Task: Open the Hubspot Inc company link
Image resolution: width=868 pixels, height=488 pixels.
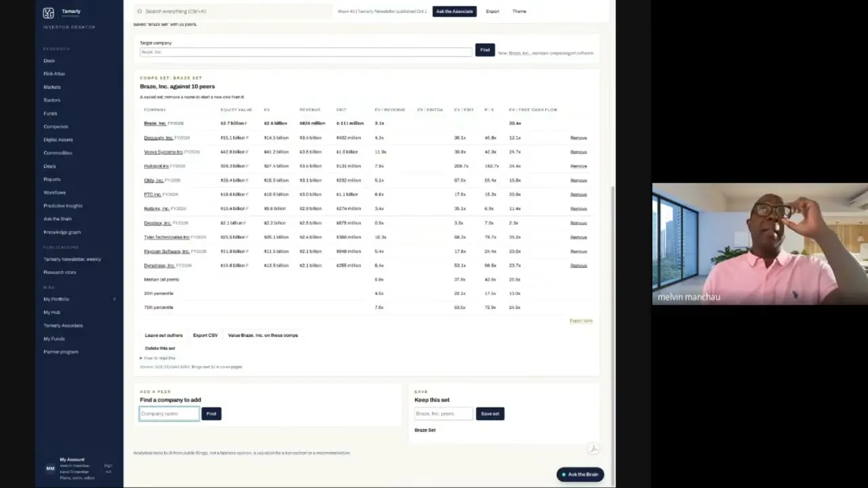Action: (156, 166)
